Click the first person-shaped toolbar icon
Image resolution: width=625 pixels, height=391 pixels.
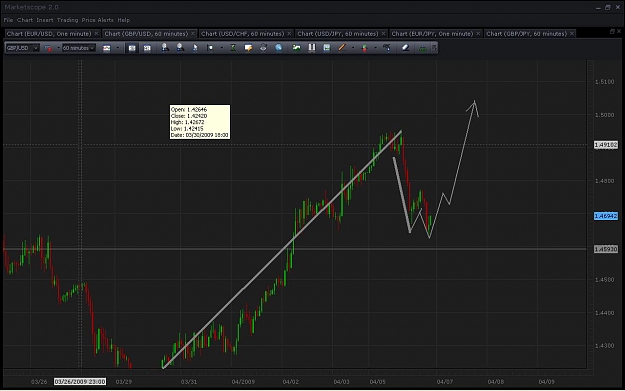click(165, 47)
